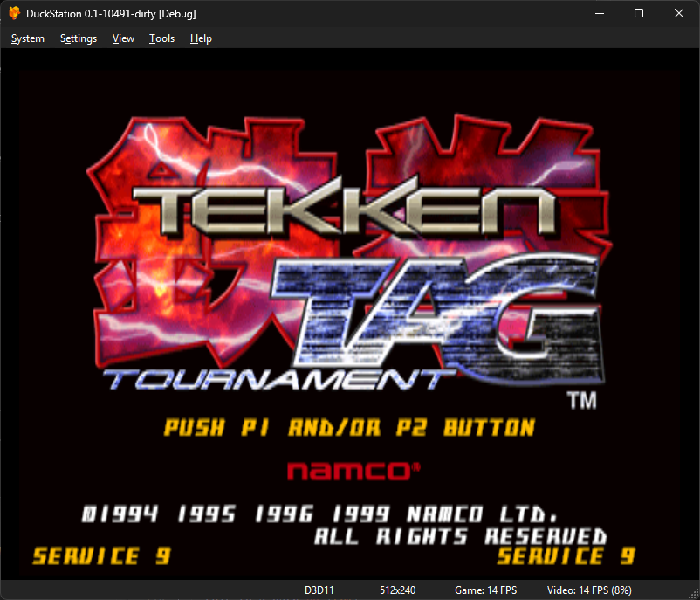The height and width of the screenshot is (600, 700).
Task: Click the TEKKEN title logo
Action: click(x=344, y=210)
